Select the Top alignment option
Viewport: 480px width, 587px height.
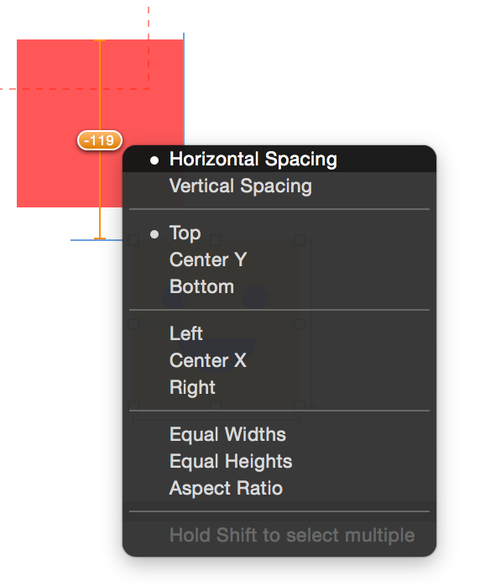pyautogui.click(x=279, y=233)
